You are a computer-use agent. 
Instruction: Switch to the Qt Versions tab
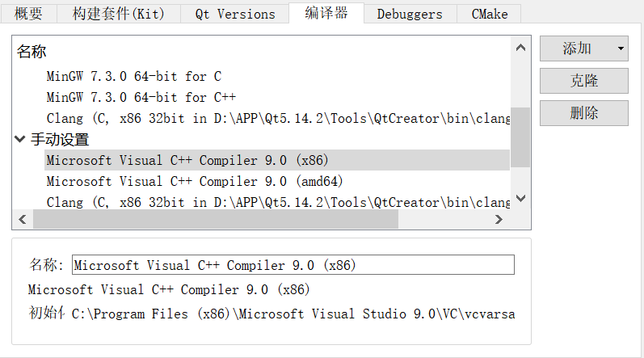pos(235,15)
